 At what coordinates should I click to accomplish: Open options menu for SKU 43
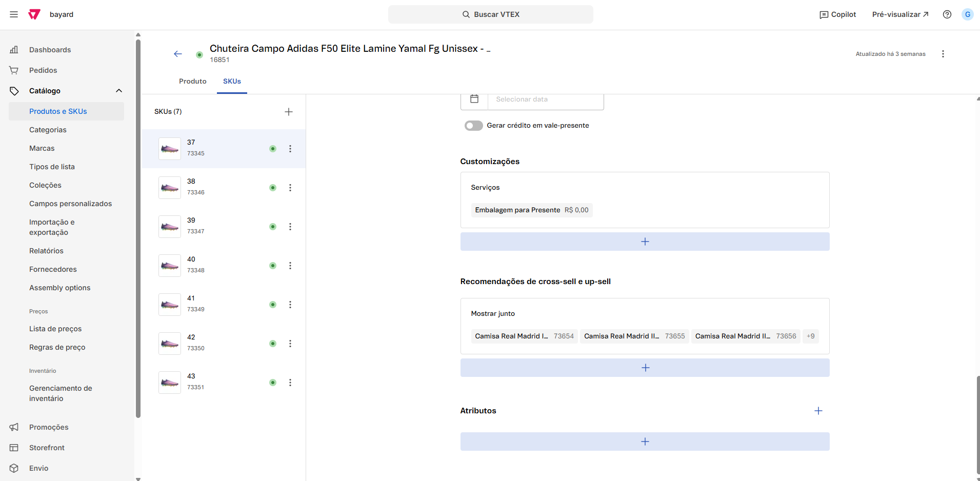coord(290,383)
